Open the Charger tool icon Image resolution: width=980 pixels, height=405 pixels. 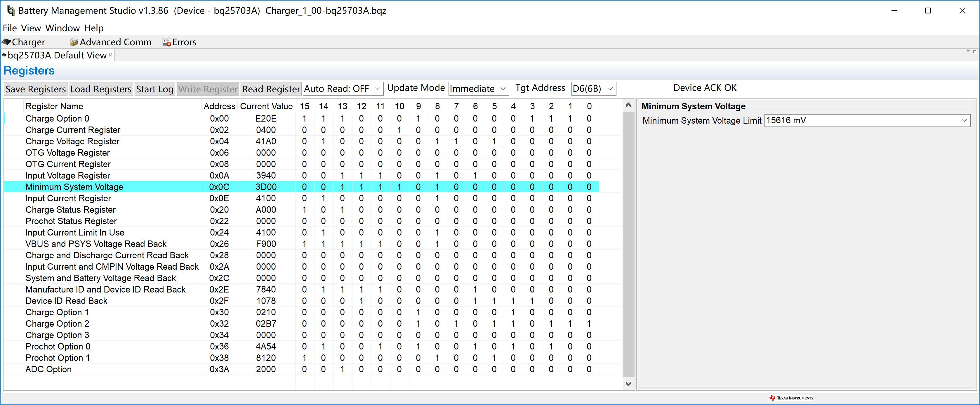[x=6, y=42]
